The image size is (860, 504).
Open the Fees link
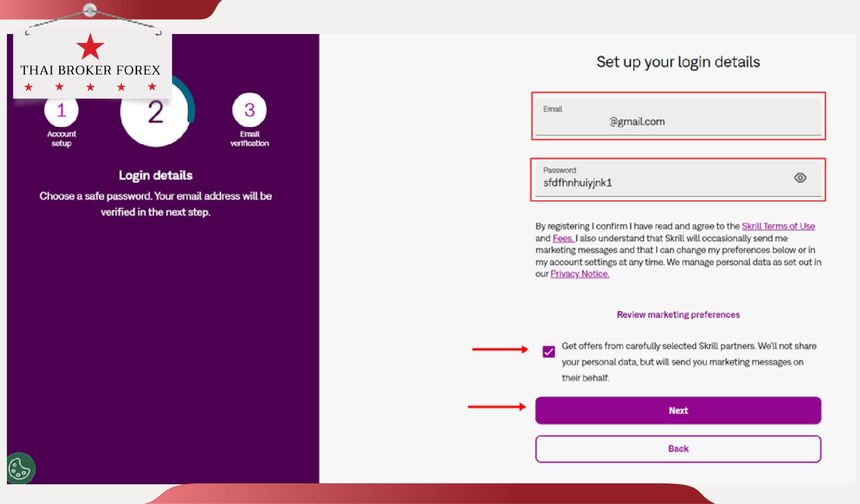pyautogui.click(x=563, y=238)
